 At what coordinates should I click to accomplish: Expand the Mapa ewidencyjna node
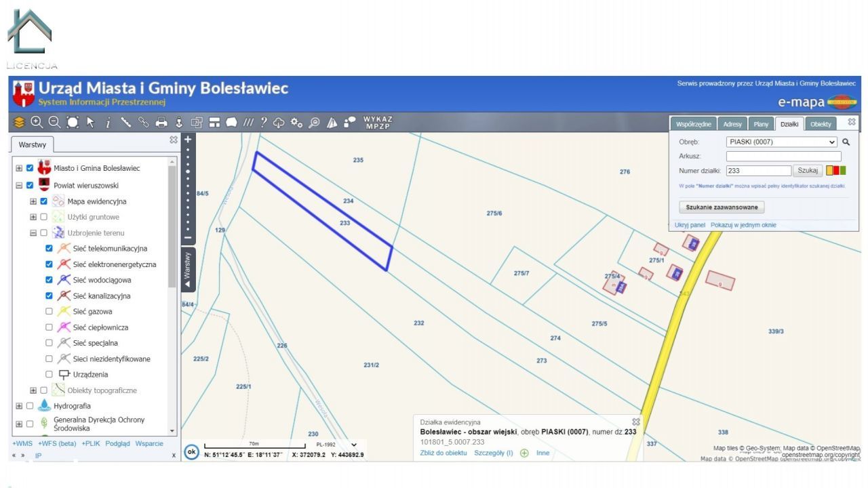click(x=33, y=201)
